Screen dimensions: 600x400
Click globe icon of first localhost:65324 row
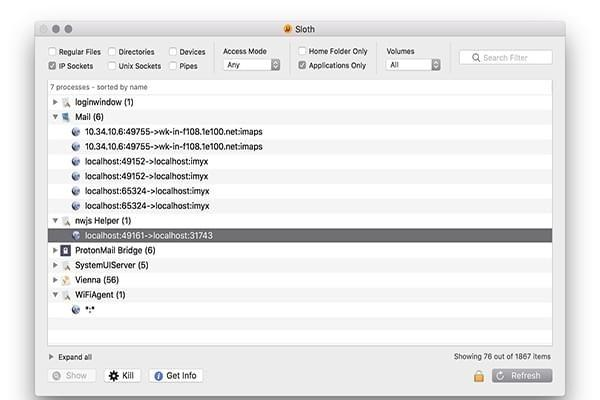(76, 191)
